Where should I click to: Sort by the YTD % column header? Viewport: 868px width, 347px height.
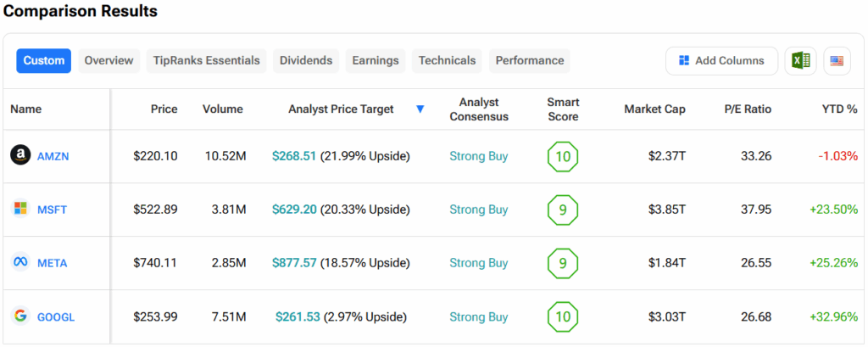pos(839,109)
